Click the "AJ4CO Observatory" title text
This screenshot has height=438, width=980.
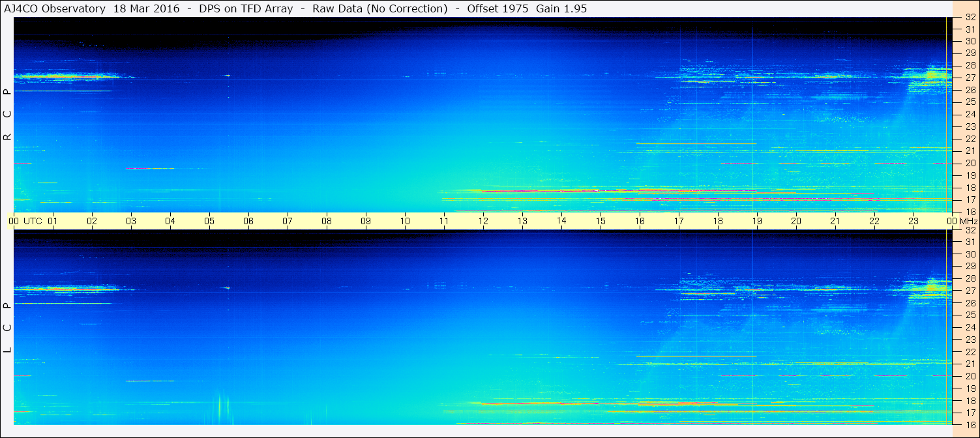(x=55, y=8)
